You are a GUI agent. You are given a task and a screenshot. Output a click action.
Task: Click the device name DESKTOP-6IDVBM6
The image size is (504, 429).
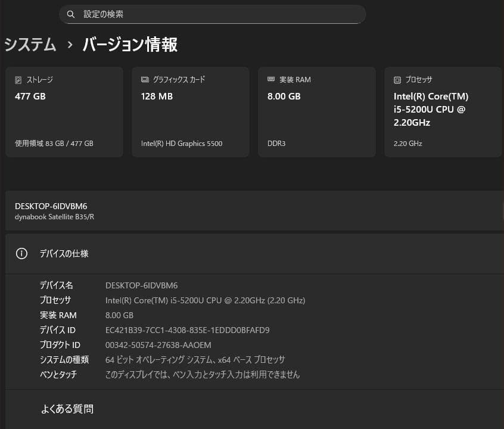tap(51, 206)
